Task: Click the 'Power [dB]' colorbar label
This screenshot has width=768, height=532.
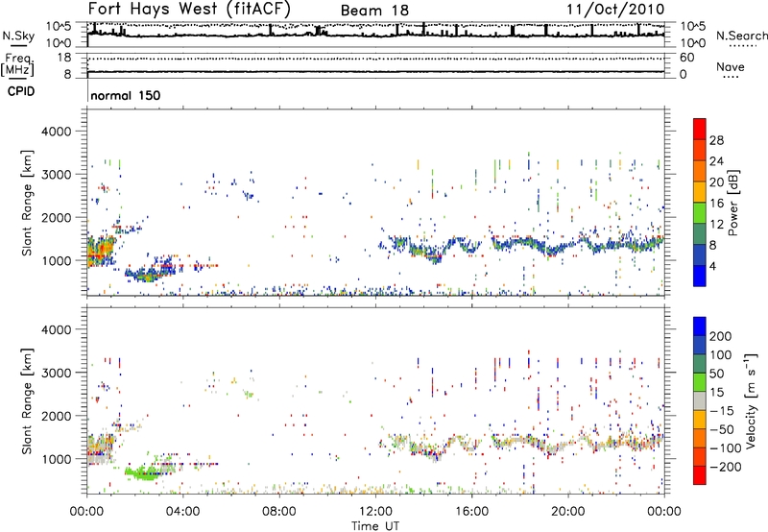Action: click(732, 203)
